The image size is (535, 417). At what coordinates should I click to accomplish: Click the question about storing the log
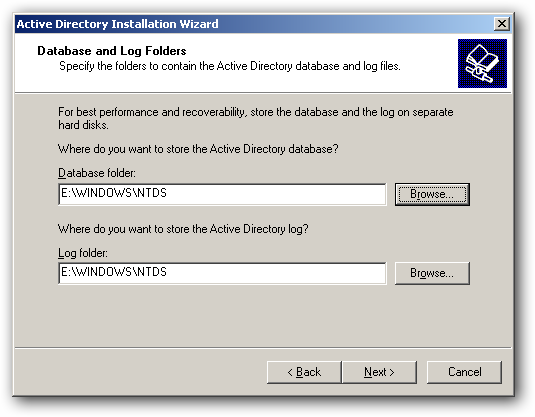(183, 229)
